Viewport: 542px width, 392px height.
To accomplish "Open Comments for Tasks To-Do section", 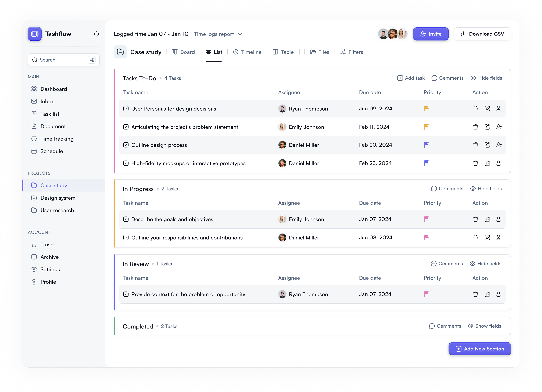I will [447, 78].
